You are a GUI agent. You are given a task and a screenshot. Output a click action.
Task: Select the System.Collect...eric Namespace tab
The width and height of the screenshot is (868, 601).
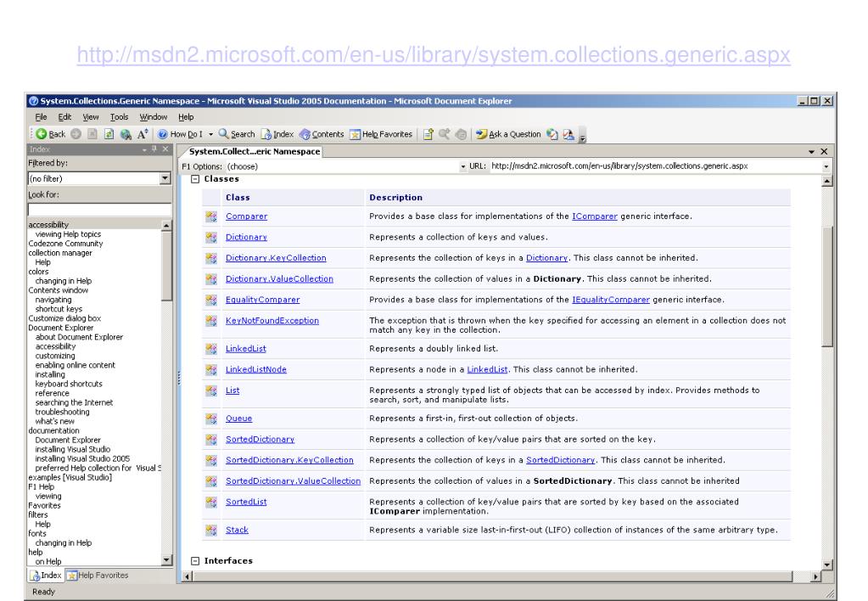(254, 151)
